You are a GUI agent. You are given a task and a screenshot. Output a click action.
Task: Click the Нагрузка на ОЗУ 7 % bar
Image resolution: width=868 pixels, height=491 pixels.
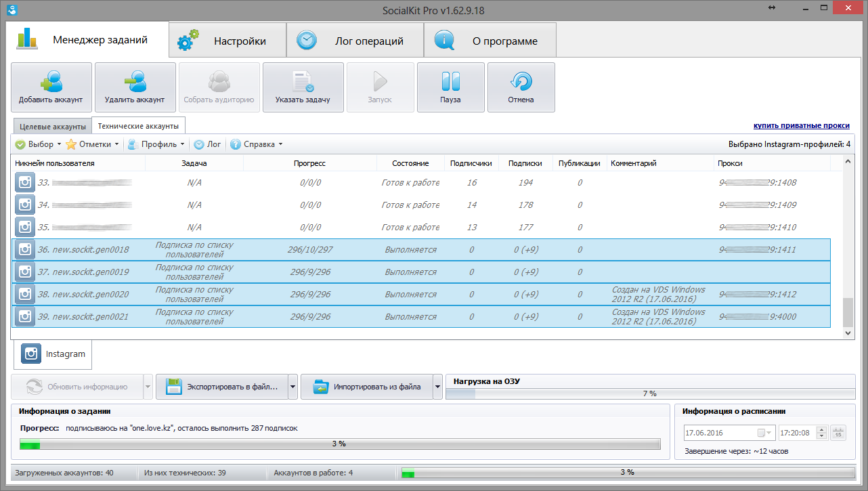tap(649, 393)
